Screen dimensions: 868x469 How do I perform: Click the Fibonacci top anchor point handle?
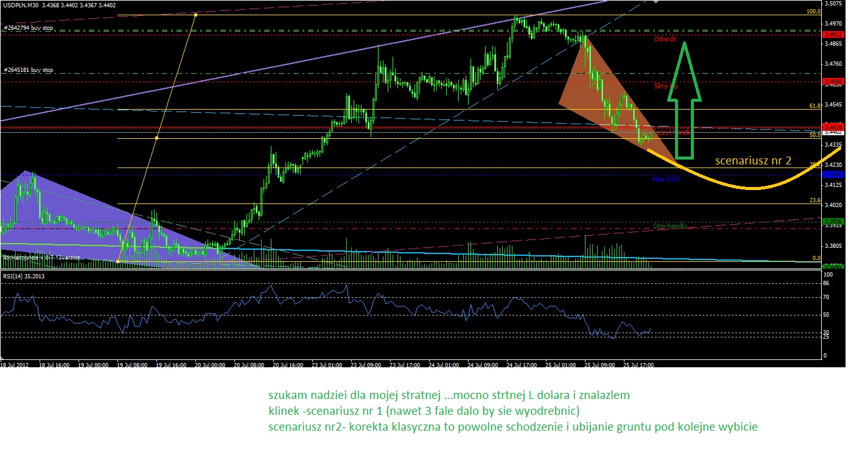tap(195, 15)
